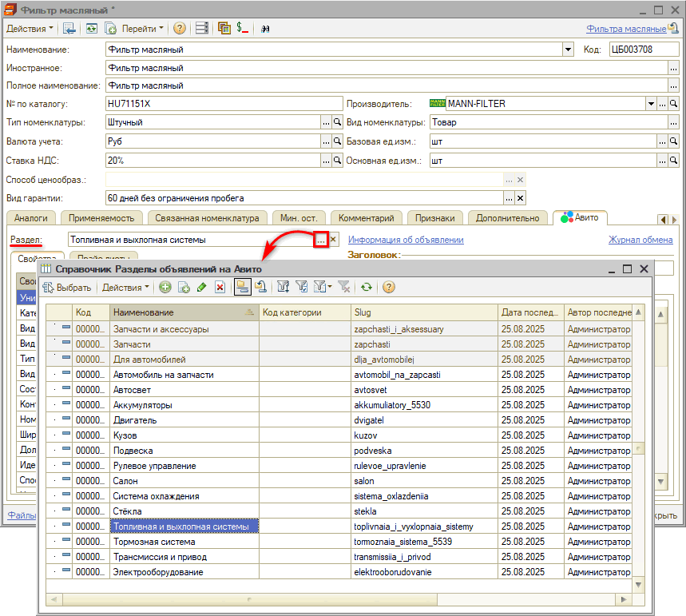Viewport: 686px width, 616px height.
Task: Click the green Add item icon
Action: pyautogui.click(x=165, y=287)
